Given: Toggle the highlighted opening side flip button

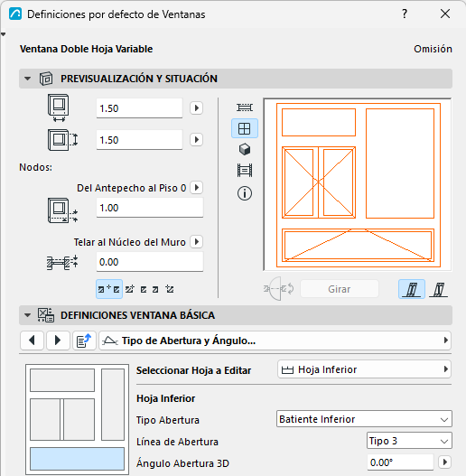Looking at the screenshot, I should [412, 289].
